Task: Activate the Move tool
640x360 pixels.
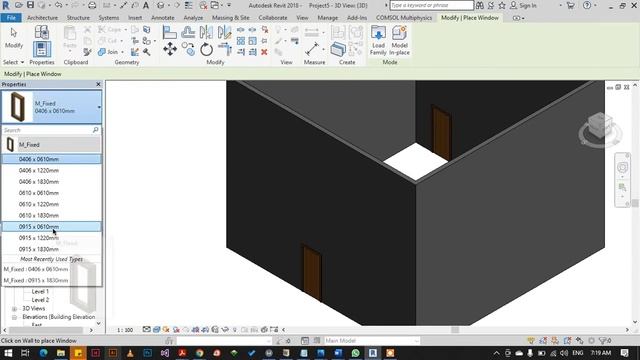Action: [x=170, y=49]
